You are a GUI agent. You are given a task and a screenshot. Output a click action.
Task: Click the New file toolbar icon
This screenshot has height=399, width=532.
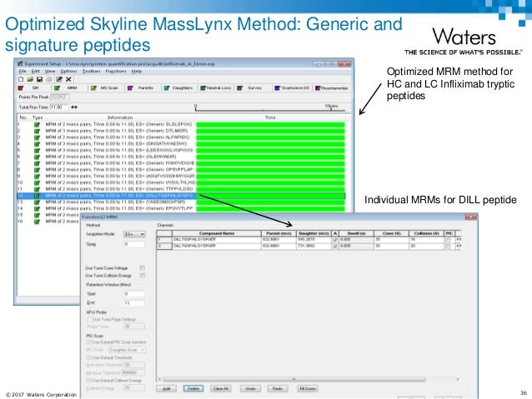tap(20, 77)
